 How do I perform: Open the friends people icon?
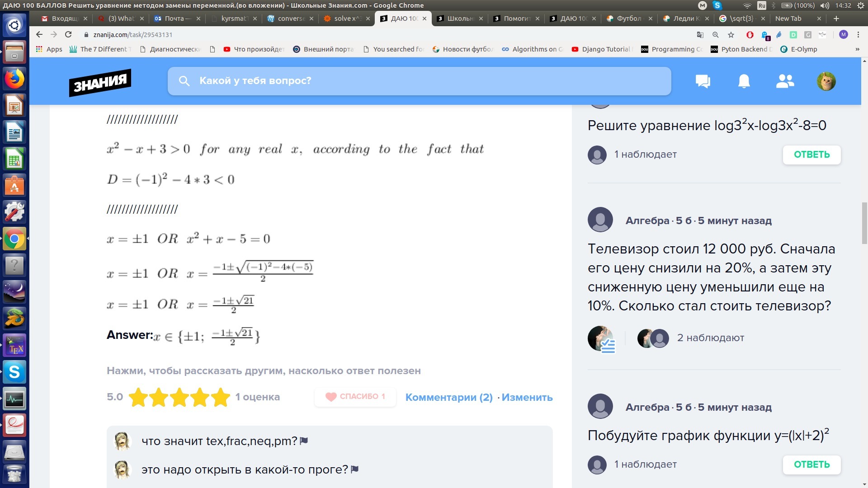pos(785,81)
